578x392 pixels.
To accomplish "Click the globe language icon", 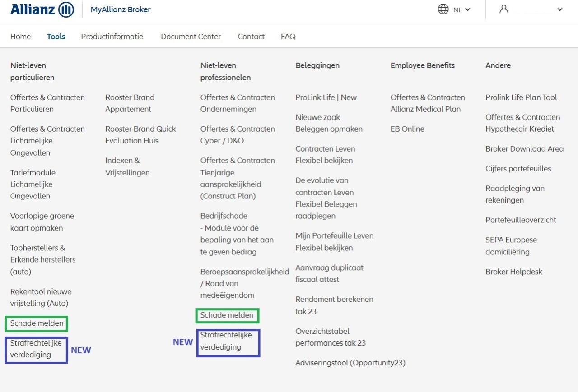I will click(x=443, y=9).
